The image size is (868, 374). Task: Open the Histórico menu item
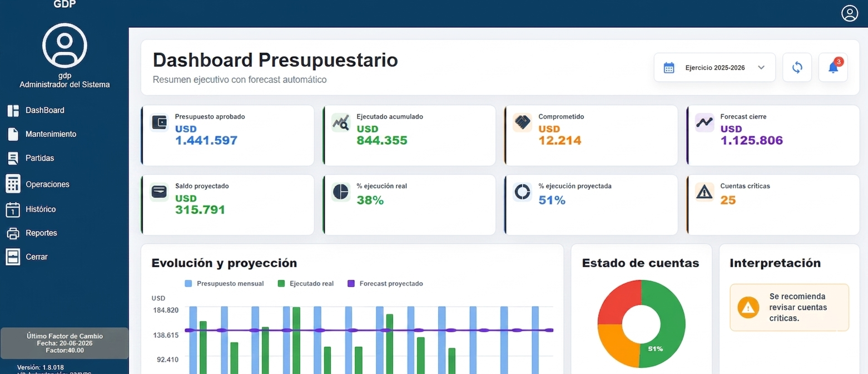point(41,209)
